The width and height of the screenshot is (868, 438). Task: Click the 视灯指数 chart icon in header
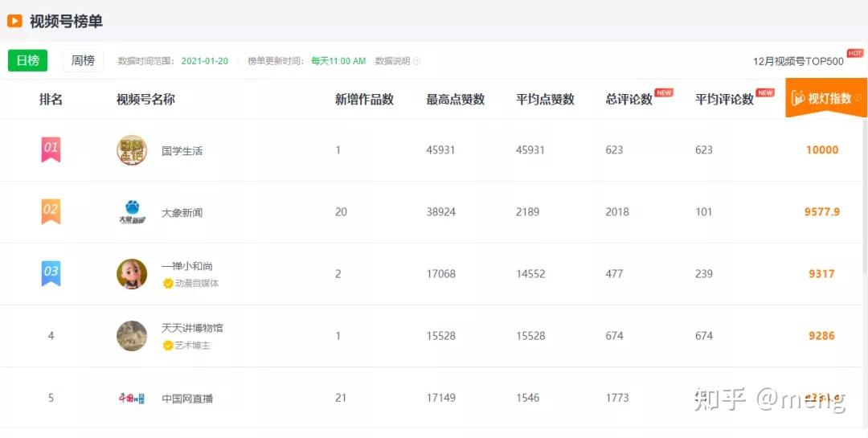[798, 99]
